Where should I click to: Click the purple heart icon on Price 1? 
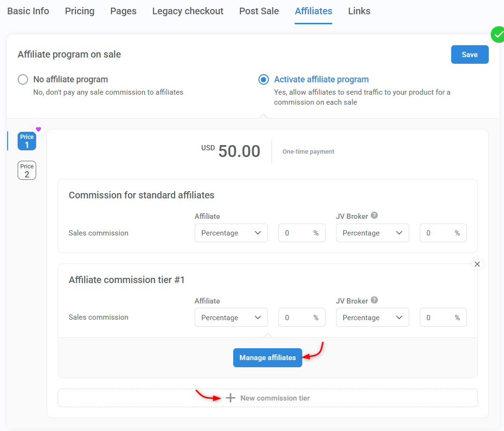38,129
